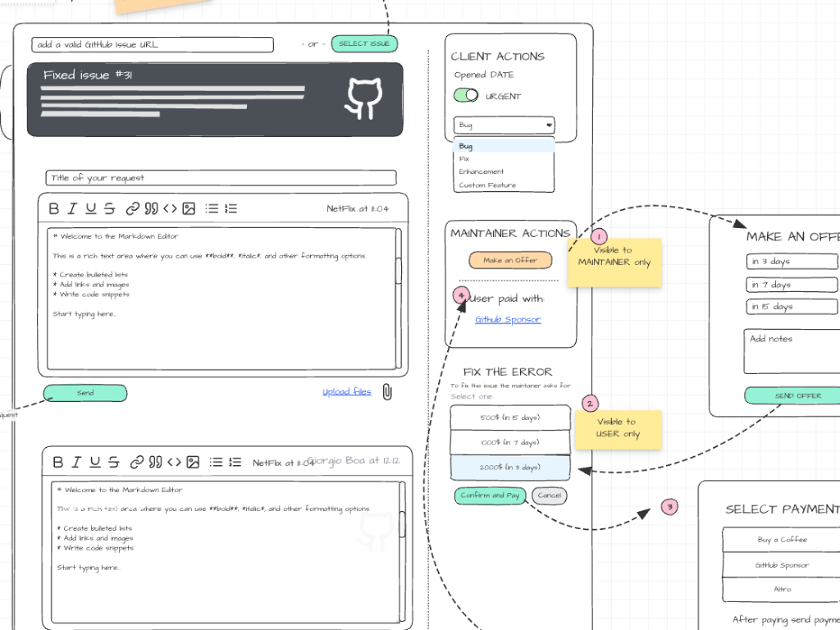Focus the in 15 days offer field
This screenshot has height=630, width=840.
tap(792, 307)
